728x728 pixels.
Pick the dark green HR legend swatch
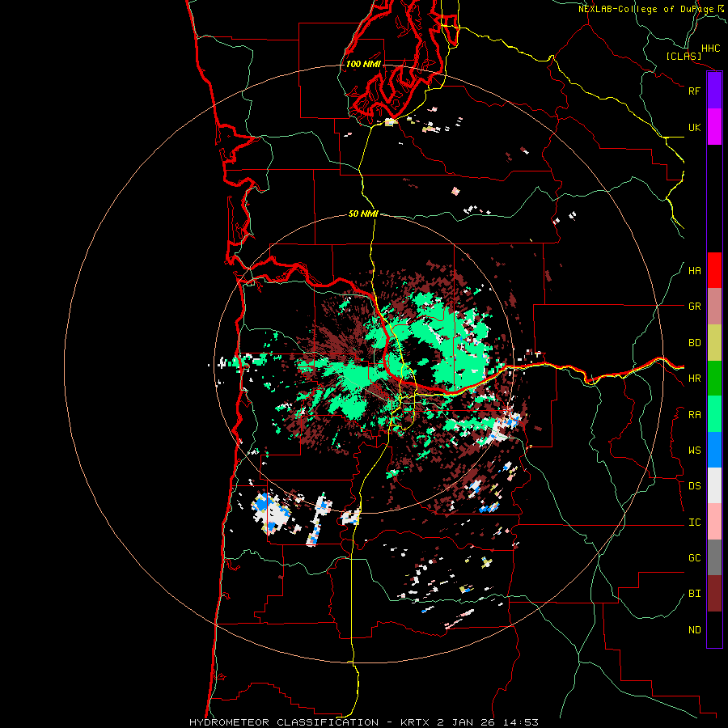pyautogui.click(x=714, y=379)
